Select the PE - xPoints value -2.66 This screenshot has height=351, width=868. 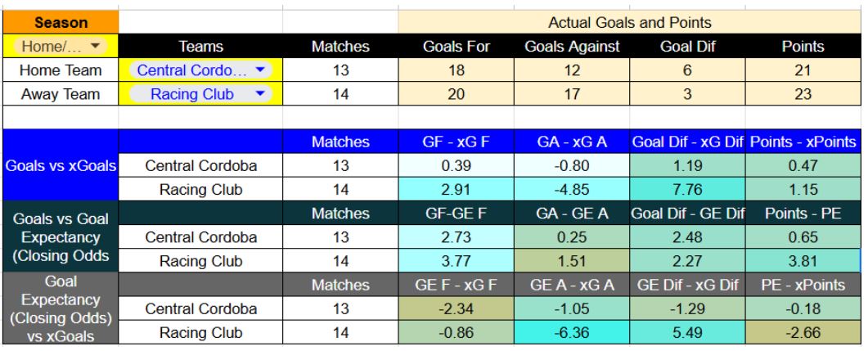point(802,333)
